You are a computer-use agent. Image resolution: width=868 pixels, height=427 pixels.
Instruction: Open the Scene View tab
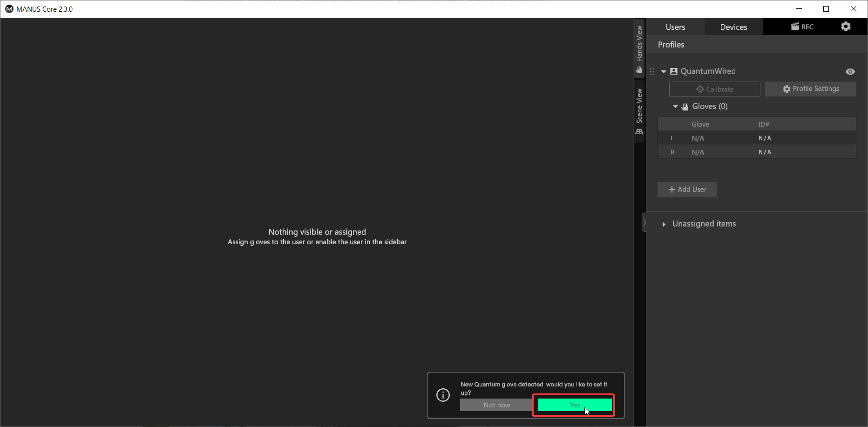pyautogui.click(x=639, y=111)
